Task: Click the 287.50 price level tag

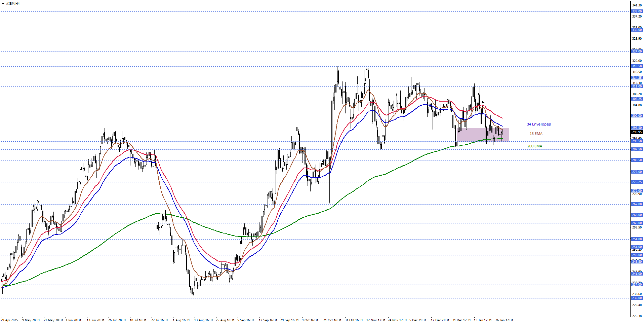Action: [637, 149]
